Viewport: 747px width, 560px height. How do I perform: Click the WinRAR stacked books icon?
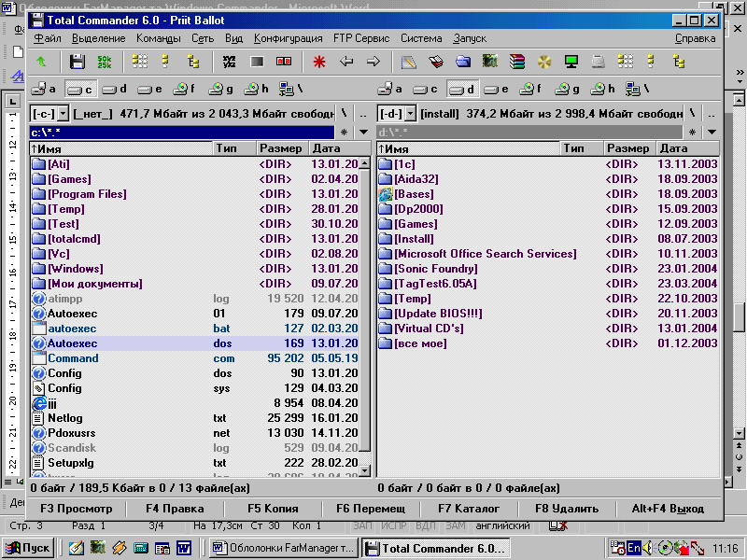(517, 62)
